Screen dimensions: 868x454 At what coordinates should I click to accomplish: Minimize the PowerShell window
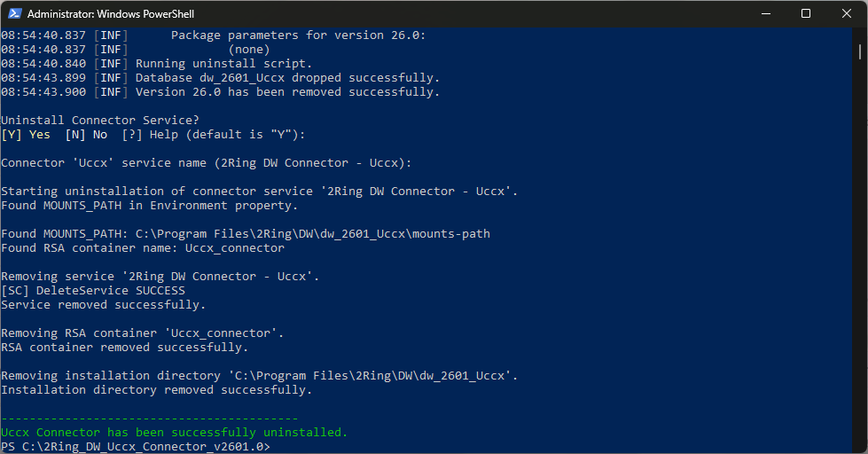click(x=764, y=13)
